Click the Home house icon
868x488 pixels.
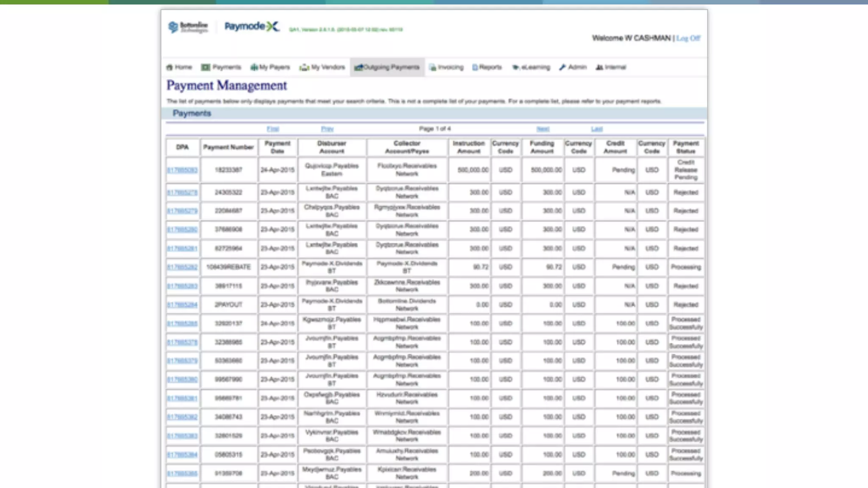170,67
